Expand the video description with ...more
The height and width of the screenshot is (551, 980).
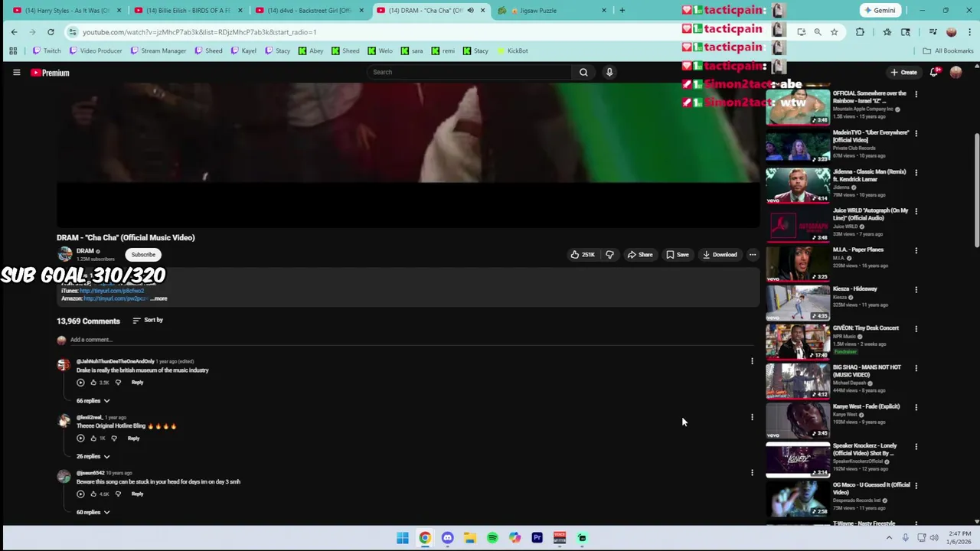coord(158,298)
